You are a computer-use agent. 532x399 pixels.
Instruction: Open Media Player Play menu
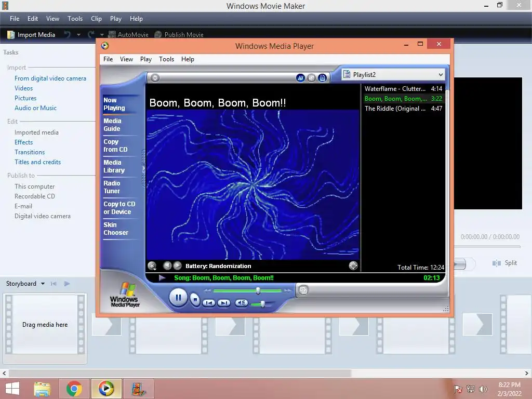click(x=145, y=59)
